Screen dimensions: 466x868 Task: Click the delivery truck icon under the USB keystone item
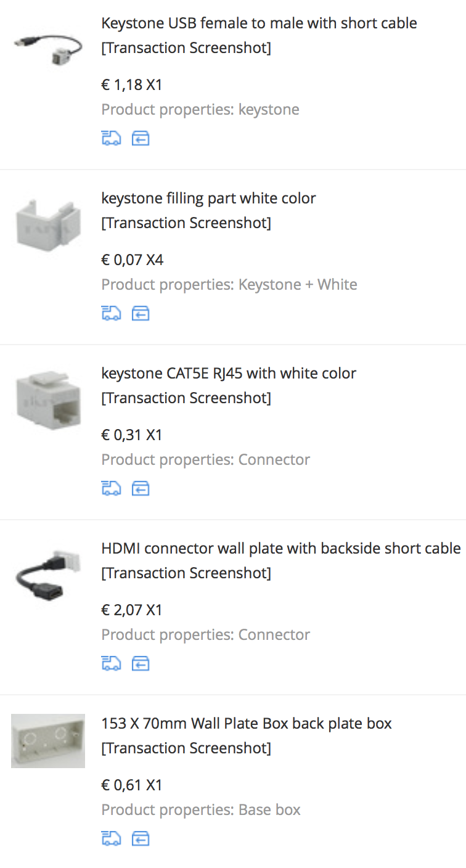(111, 139)
